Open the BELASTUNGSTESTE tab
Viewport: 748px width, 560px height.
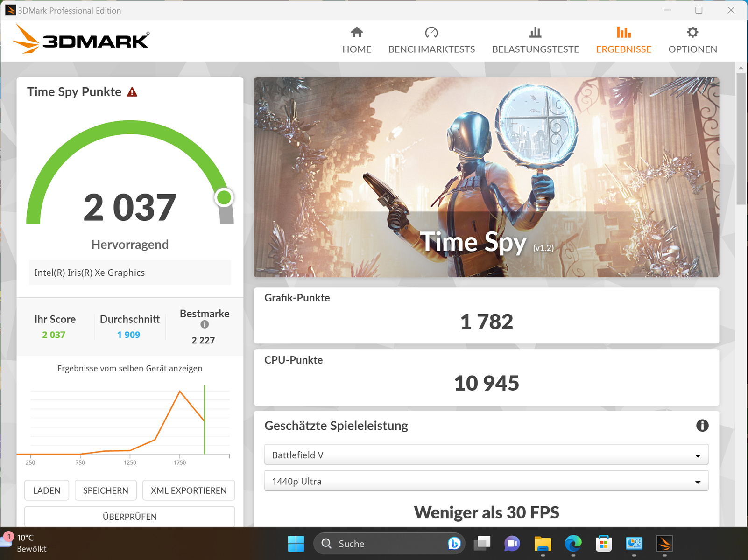click(x=535, y=41)
